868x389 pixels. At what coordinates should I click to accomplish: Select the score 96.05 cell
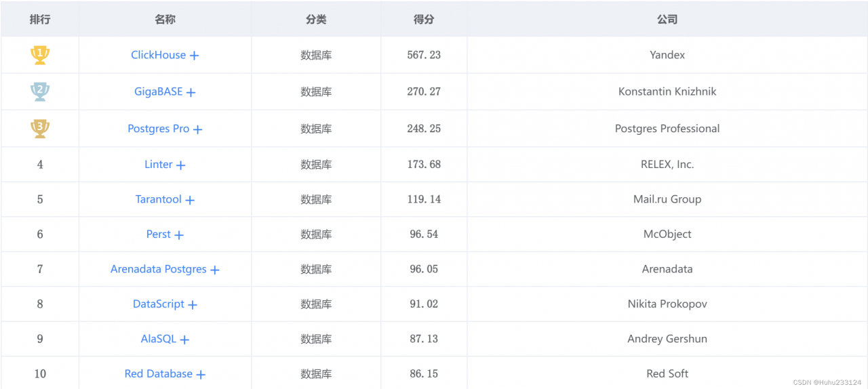[x=424, y=269]
